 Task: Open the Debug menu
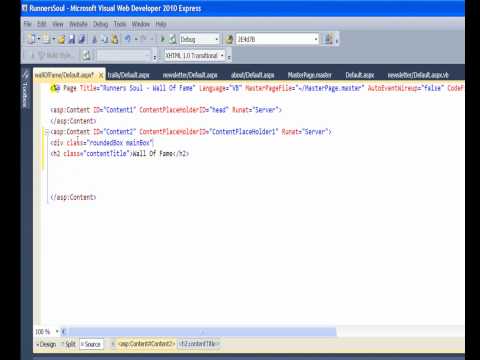click(100, 24)
